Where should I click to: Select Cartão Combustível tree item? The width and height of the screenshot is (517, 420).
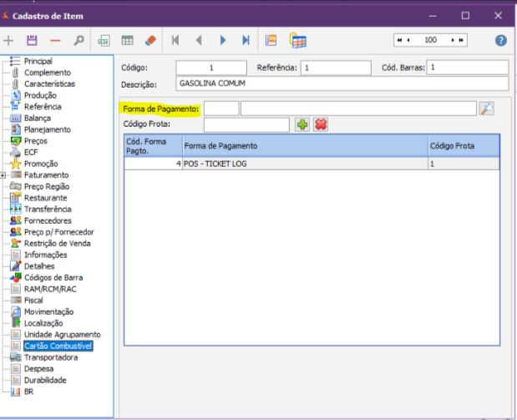58,347
